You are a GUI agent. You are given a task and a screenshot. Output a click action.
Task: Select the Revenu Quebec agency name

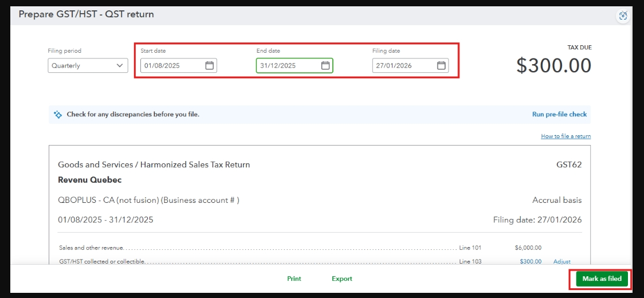click(89, 180)
